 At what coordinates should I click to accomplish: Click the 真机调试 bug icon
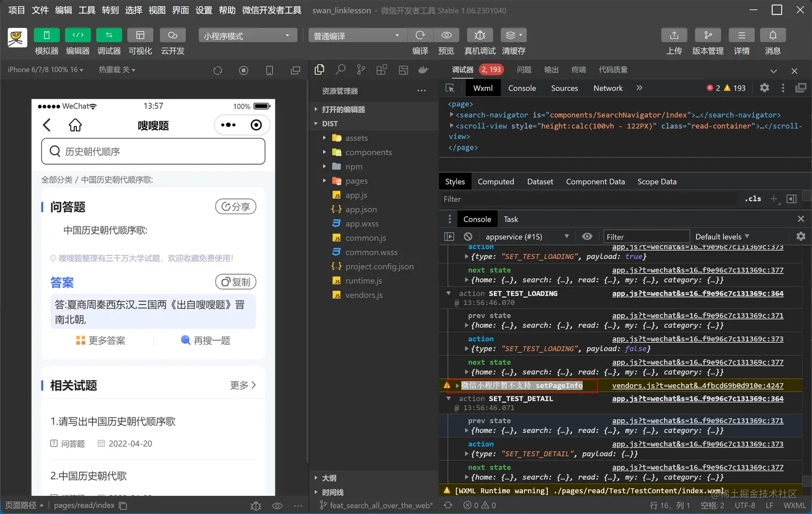click(x=480, y=35)
